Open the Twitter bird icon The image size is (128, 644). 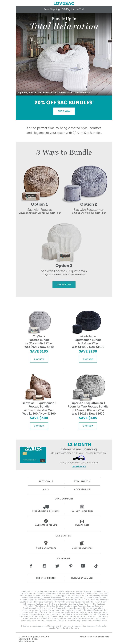[x=57, y=566]
